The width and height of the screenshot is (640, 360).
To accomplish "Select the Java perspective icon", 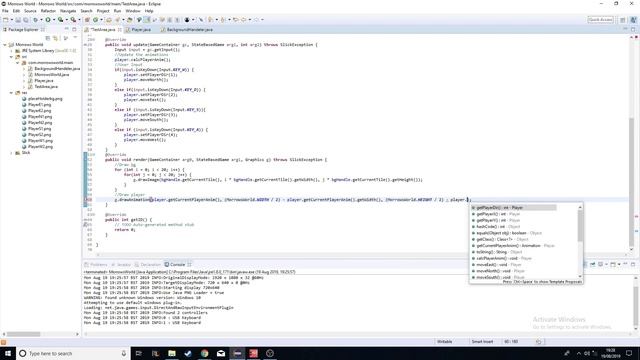I will tap(633, 20).
